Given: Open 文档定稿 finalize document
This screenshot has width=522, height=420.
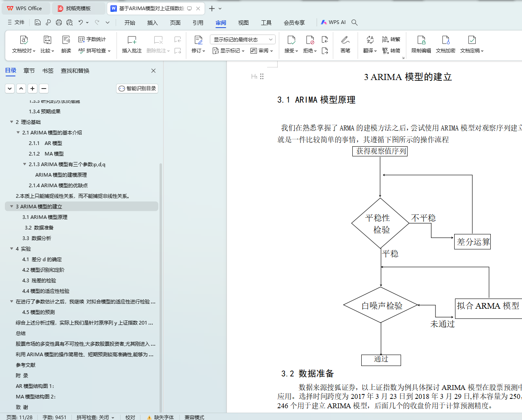Looking at the screenshot, I should (x=472, y=45).
